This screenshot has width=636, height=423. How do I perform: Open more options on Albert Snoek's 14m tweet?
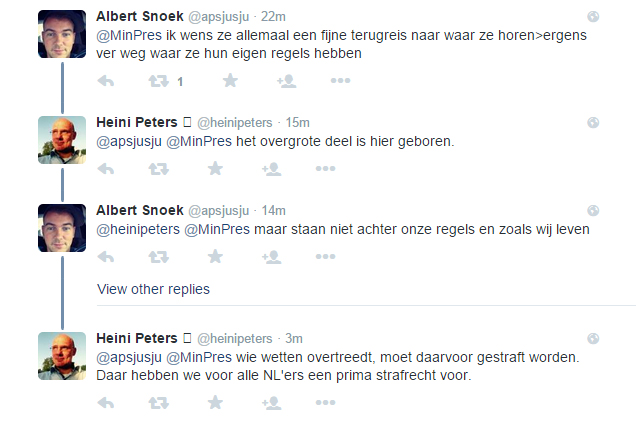pos(325,257)
